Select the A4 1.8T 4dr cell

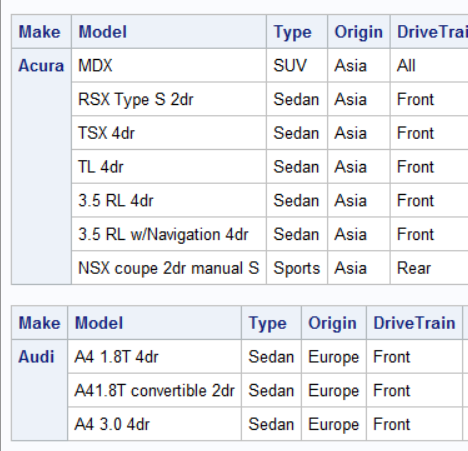tap(155, 356)
